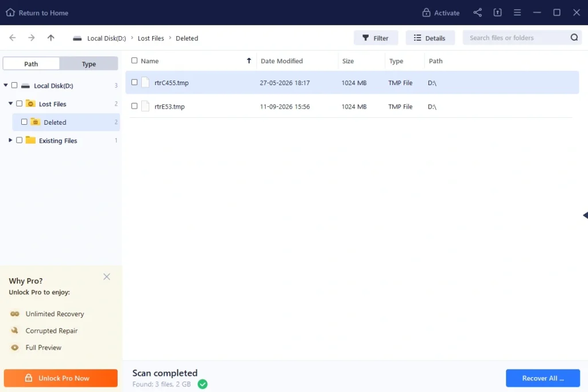Click the Full Preview text
Screen dimensions: 588x392
(x=43, y=348)
